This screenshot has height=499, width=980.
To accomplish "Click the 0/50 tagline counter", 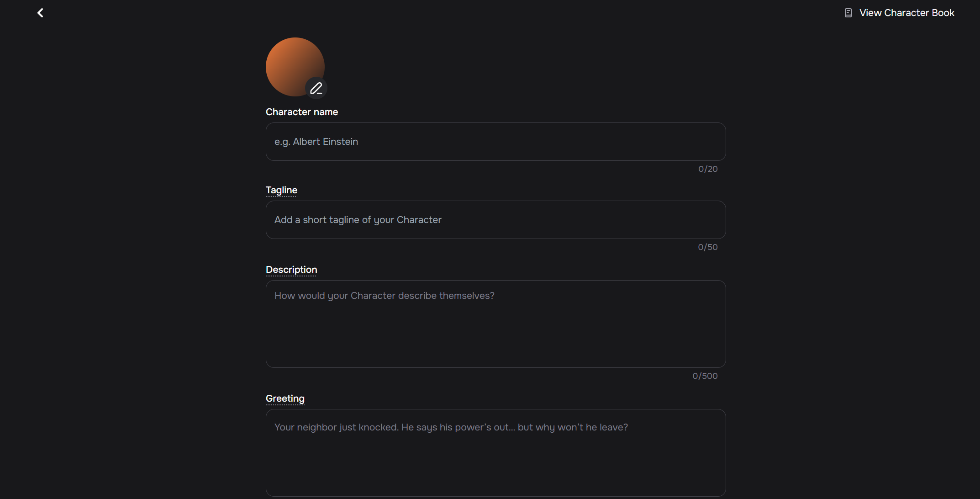I will (x=708, y=247).
